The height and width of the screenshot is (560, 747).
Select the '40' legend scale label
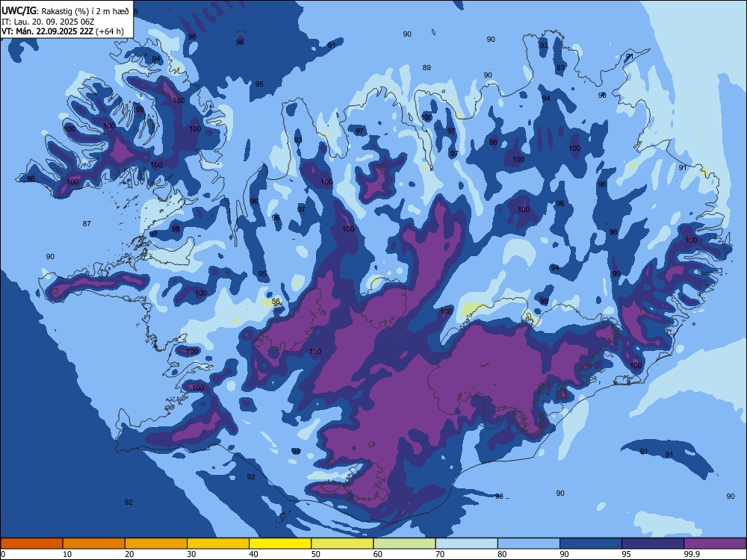(x=253, y=554)
